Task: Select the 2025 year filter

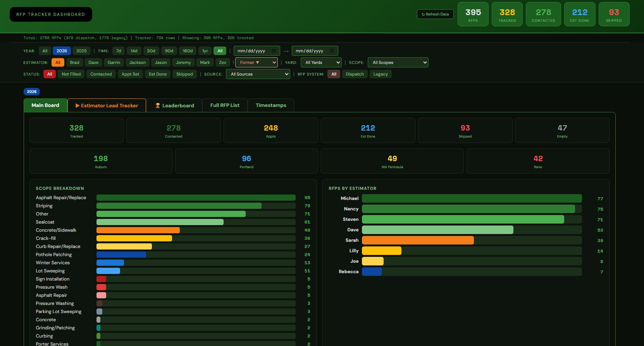Action: click(x=81, y=51)
